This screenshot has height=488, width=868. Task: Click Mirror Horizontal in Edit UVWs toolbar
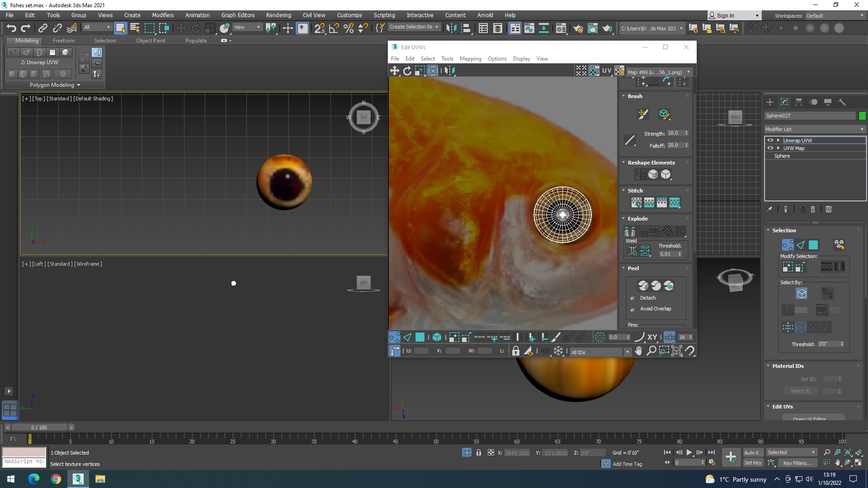click(x=450, y=71)
